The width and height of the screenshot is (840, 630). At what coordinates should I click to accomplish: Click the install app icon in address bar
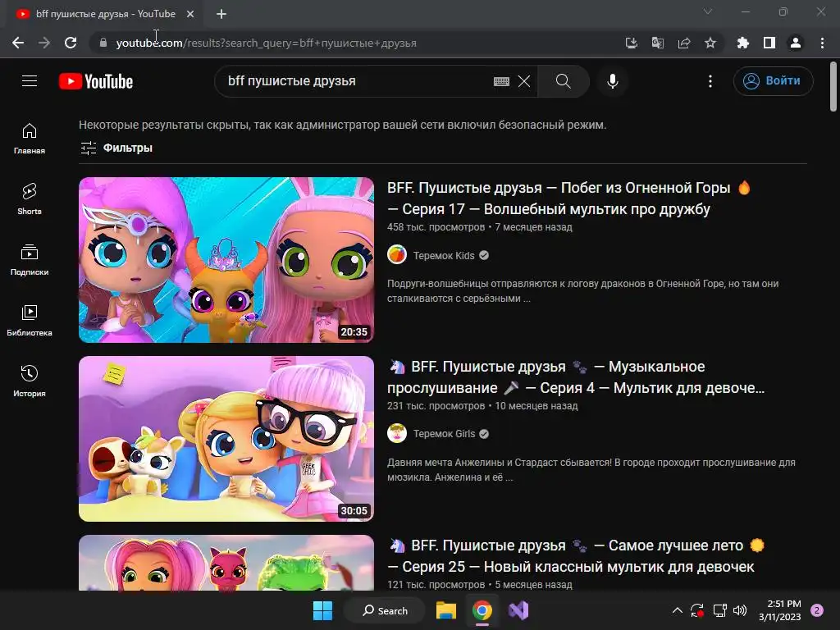[632, 43]
